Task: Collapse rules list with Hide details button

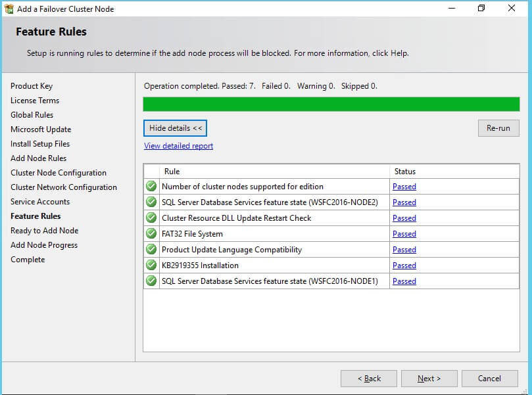Action: tap(175, 128)
